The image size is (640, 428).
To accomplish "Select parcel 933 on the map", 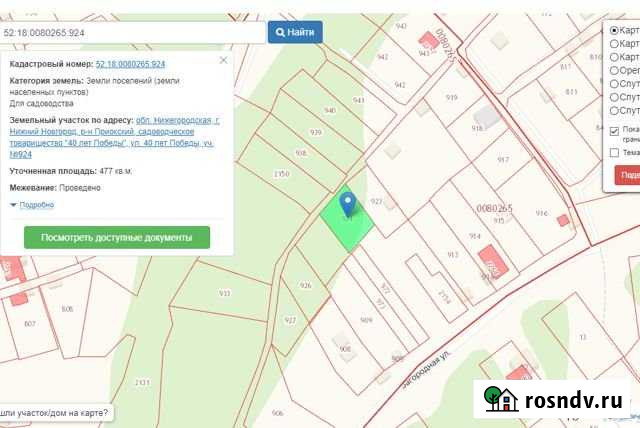I will [225, 293].
